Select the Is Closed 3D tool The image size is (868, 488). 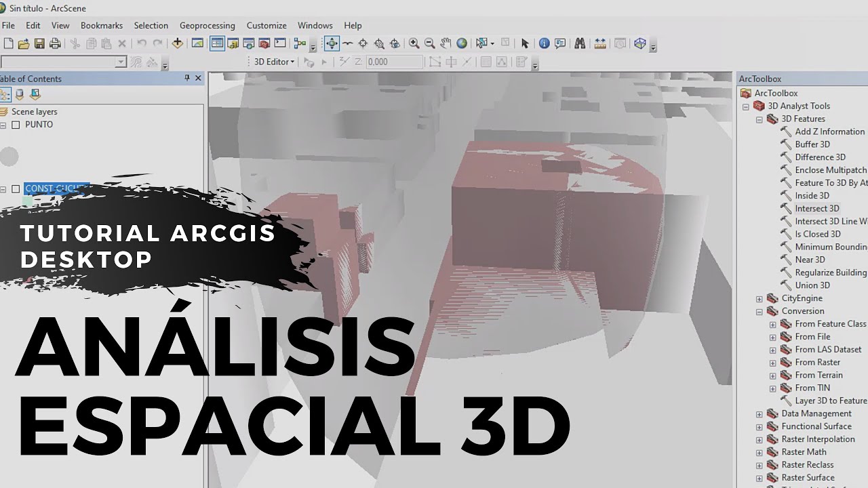(818, 235)
